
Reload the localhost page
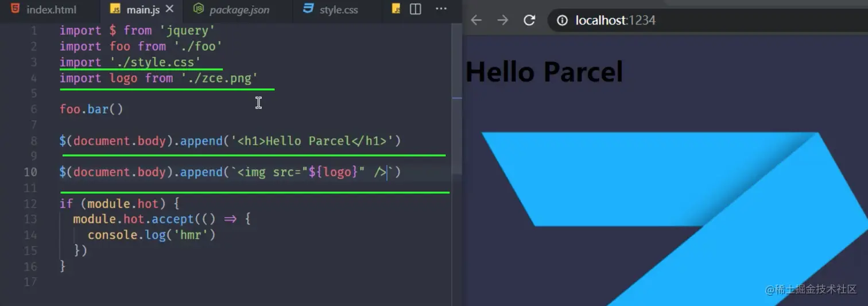click(529, 20)
